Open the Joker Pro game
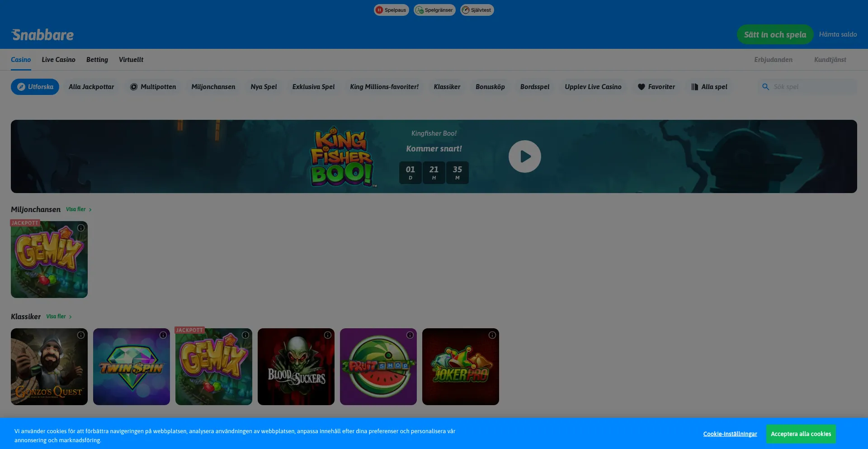This screenshot has width=868, height=449. (x=461, y=367)
